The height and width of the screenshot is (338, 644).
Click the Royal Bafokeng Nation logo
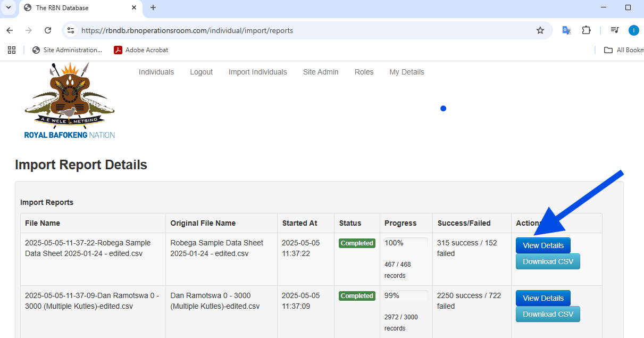pyautogui.click(x=70, y=101)
